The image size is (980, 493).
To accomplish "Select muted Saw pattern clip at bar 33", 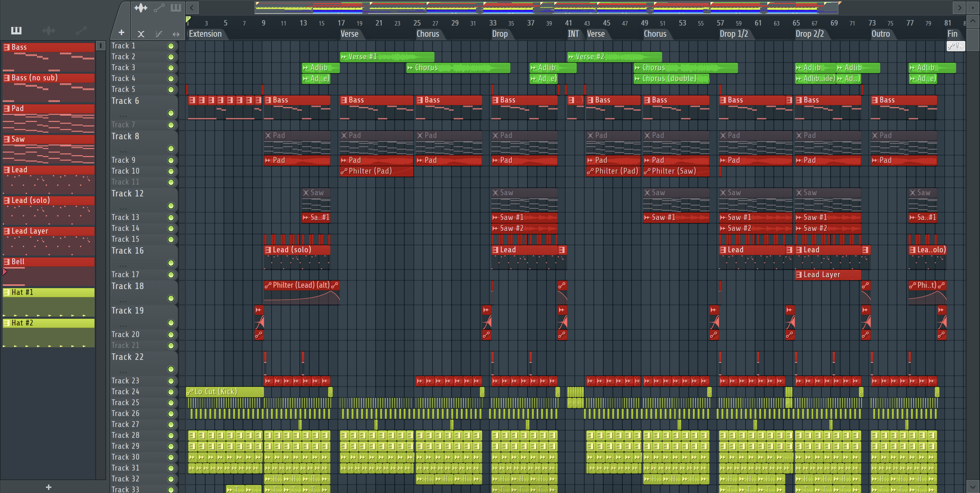I will point(524,200).
